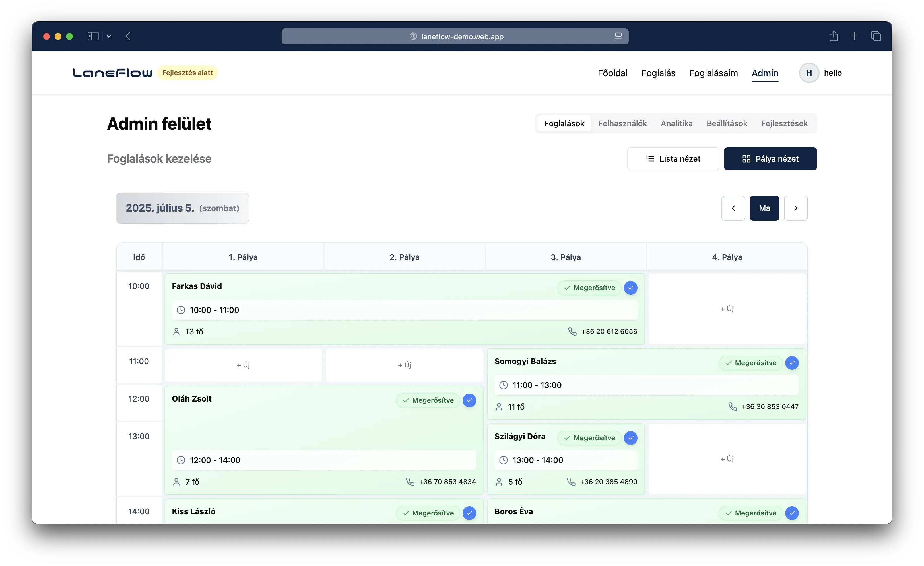924x566 pixels.
Task: Jump to today with Ma button
Action: 764,208
